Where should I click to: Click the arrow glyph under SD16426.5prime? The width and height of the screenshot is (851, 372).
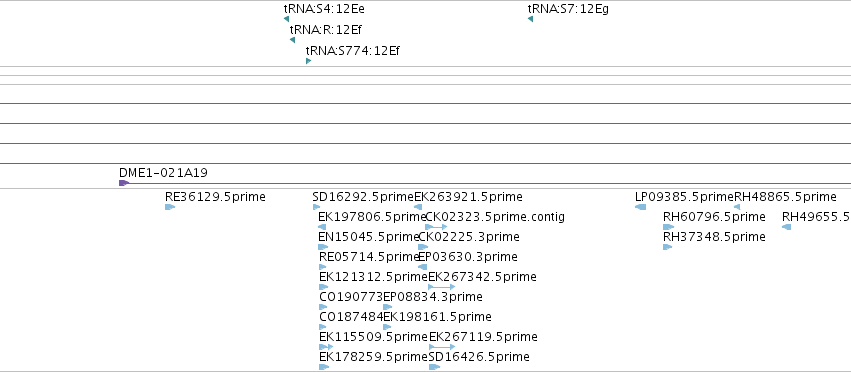coord(434,367)
